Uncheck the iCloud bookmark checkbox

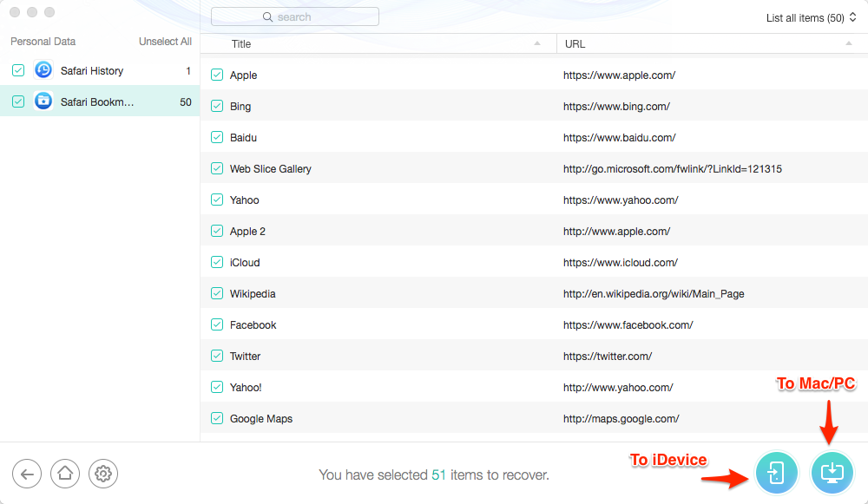217,262
